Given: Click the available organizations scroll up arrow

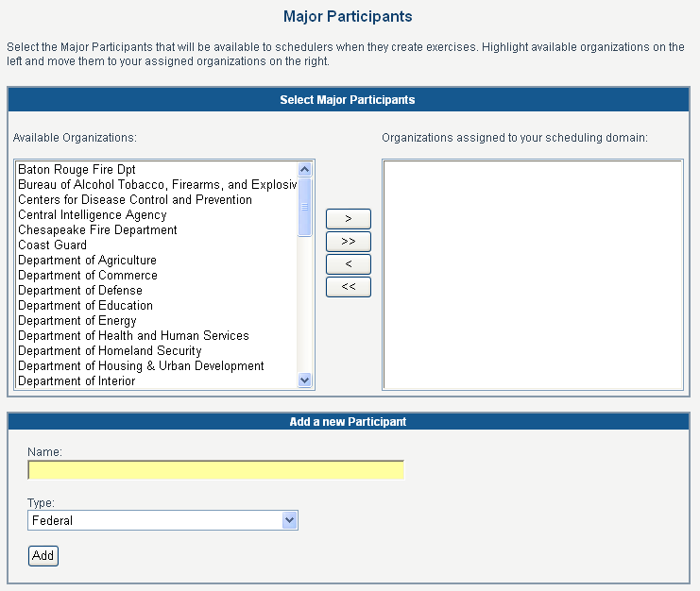Looking at the screenshot, I should pos(305,170).
